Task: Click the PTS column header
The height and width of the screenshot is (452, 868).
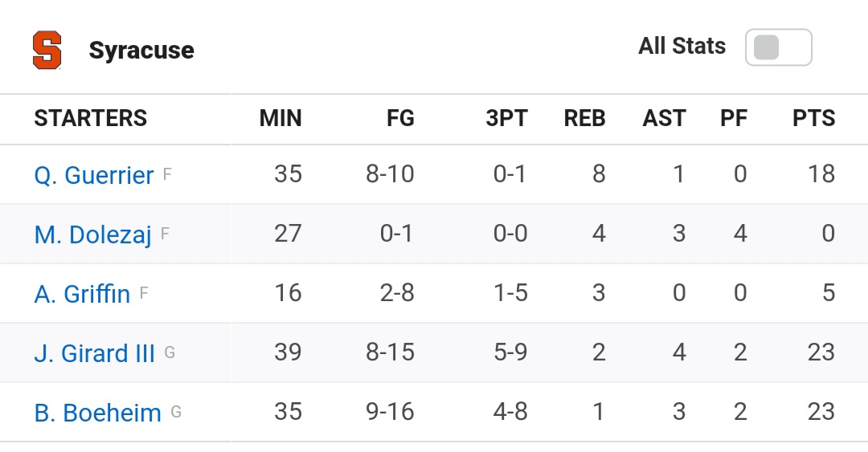Action: click(x=813, y=118)
